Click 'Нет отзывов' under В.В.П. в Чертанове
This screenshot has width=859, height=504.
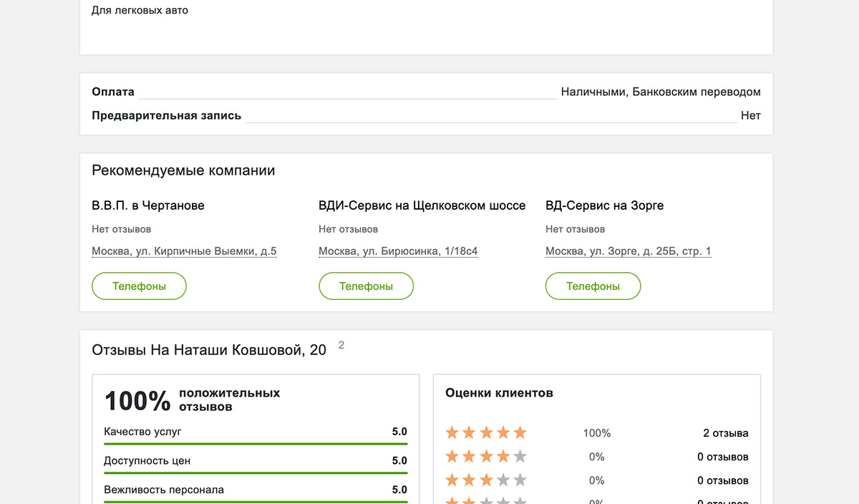pos(122,229)
